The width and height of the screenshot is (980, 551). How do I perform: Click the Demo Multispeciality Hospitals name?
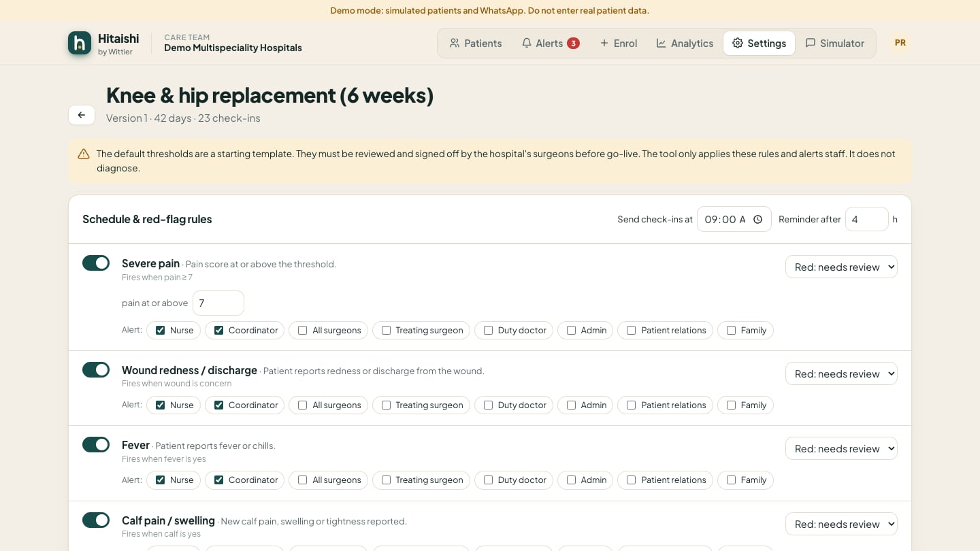(x=233, y=48)
